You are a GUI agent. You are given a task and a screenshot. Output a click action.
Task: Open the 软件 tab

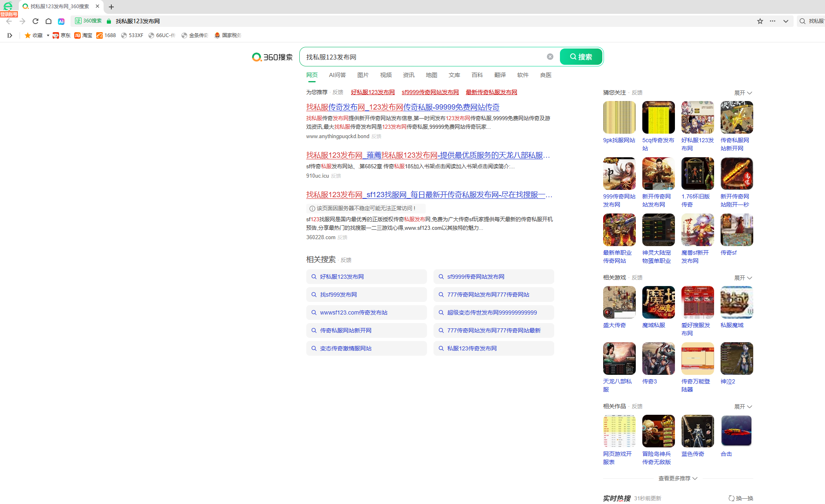pos(523,75)
